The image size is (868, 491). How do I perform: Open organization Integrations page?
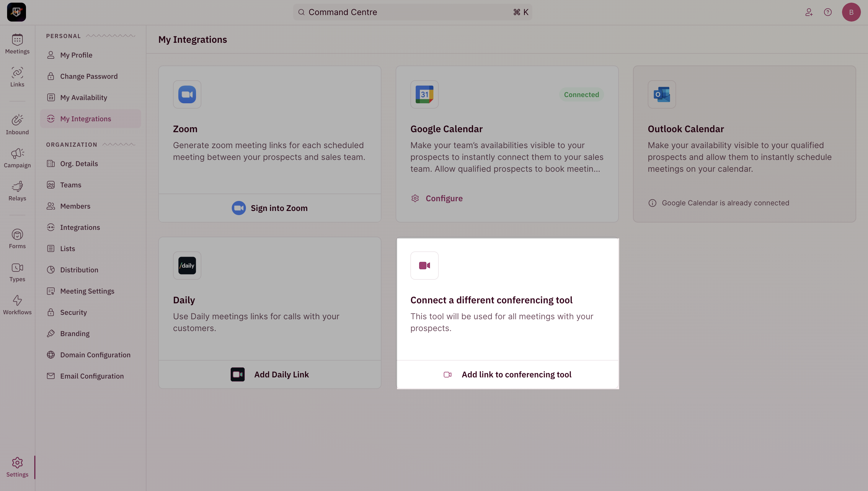pyautogui.click(x=90, y=227)
